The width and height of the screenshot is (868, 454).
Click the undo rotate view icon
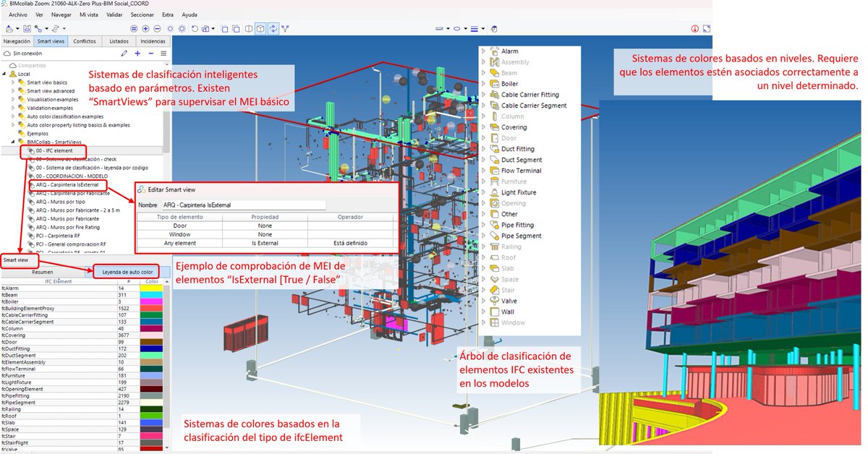[x=195, y=29]
